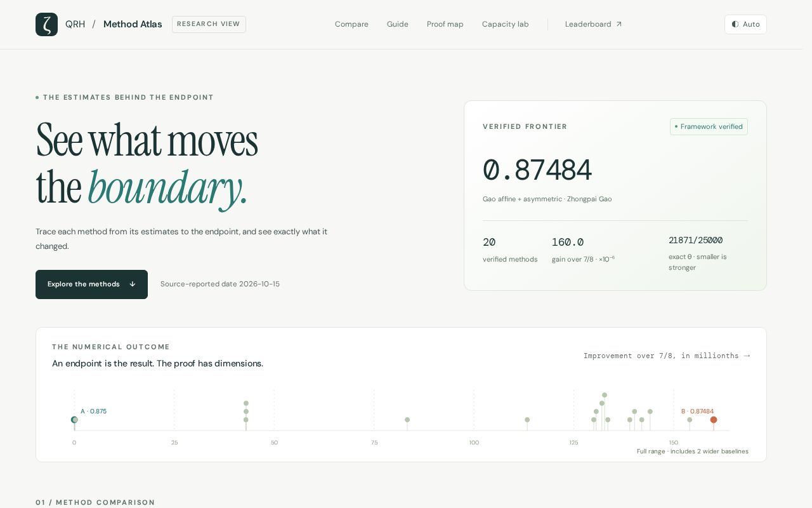Go to the Proof map section
This screenshot has width=812, height=508.
tap(445, 24)
